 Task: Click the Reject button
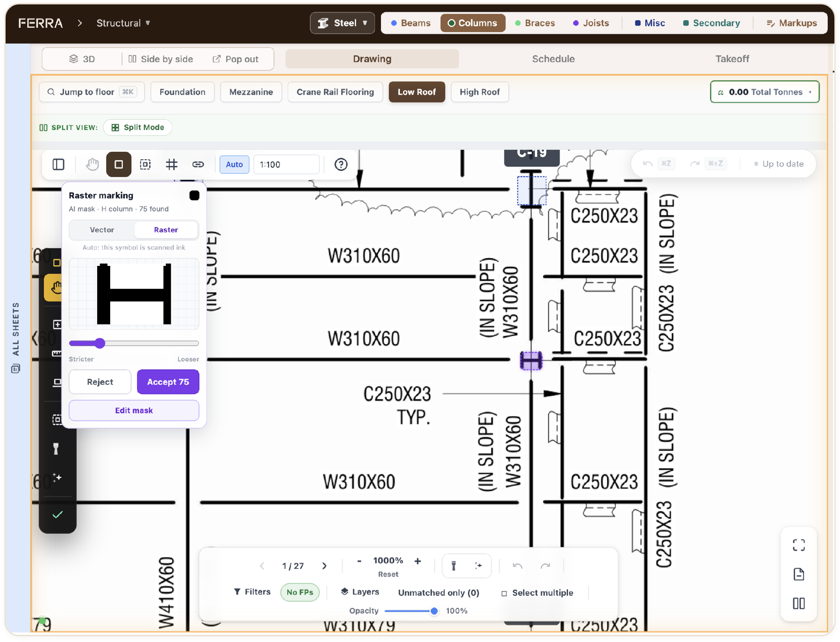[x=100, y=382]
